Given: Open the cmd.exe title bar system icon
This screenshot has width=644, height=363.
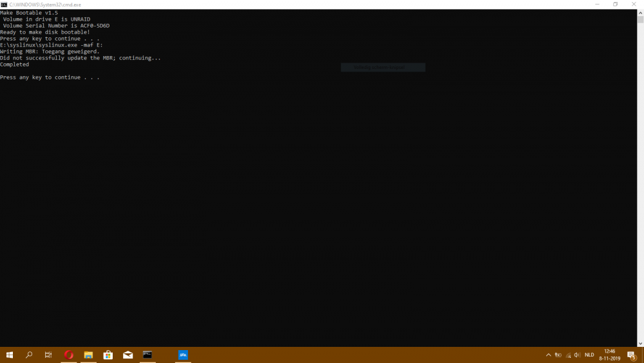Looking at the screenshot, I should pyautogui.click(x=4, y=5).
